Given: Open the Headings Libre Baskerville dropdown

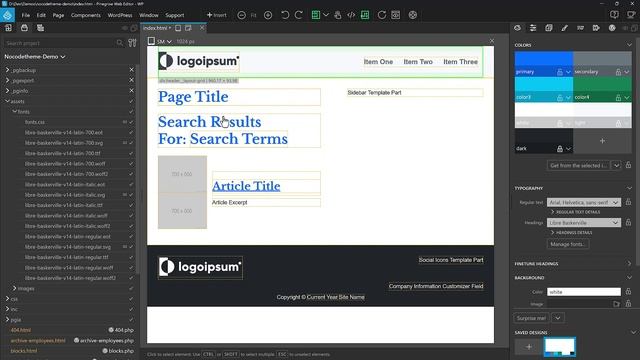Looking at the screenshot, I should click(x=584, y=223).
